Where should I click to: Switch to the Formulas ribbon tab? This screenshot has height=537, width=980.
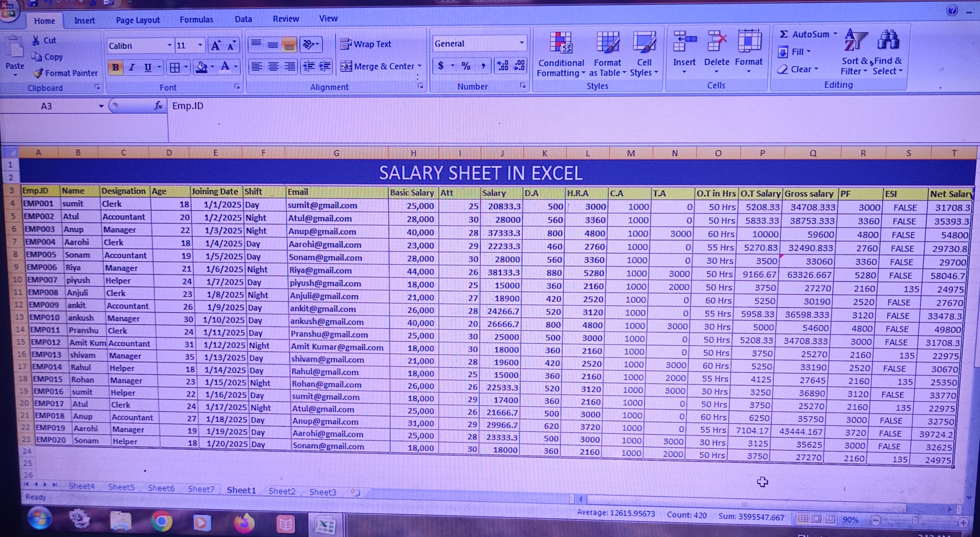coord(196,19)
